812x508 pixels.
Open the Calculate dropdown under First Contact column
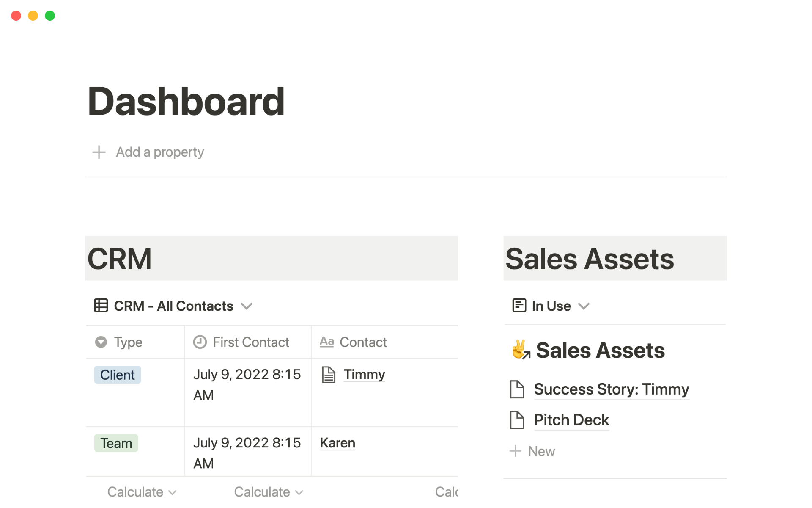269,492
